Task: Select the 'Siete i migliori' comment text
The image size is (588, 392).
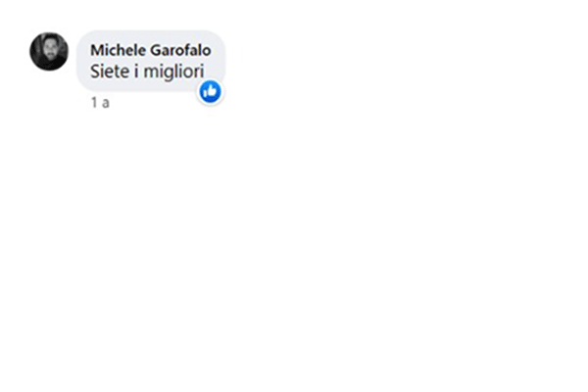Action: coord(147,72)
